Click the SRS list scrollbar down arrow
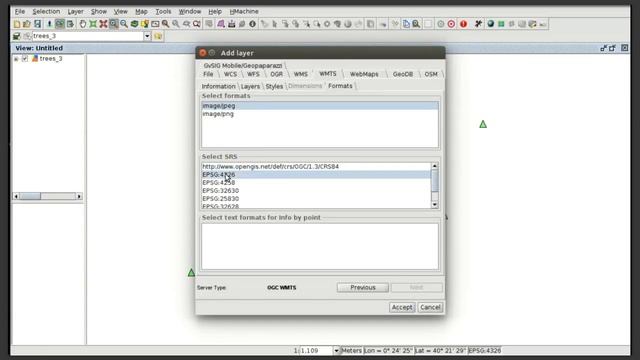Image resolution: width=640 pixels, height=360 pixels. click(x=435, y=205)
